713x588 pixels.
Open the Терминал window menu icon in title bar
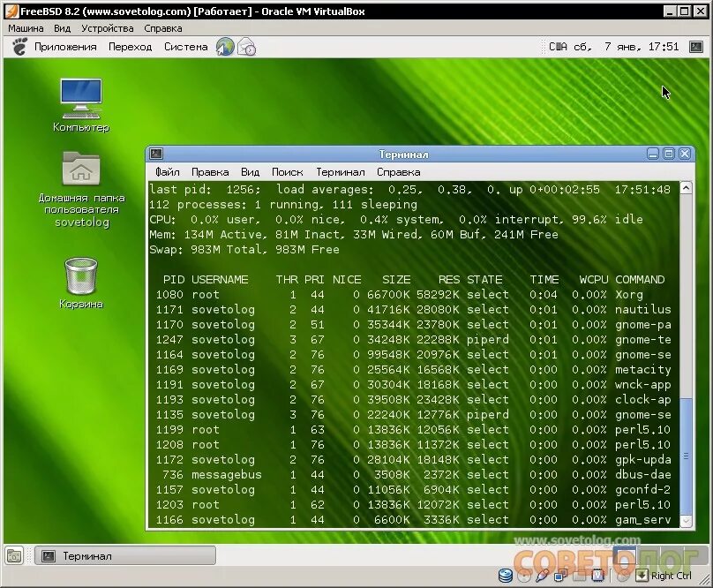click(156, 154)
